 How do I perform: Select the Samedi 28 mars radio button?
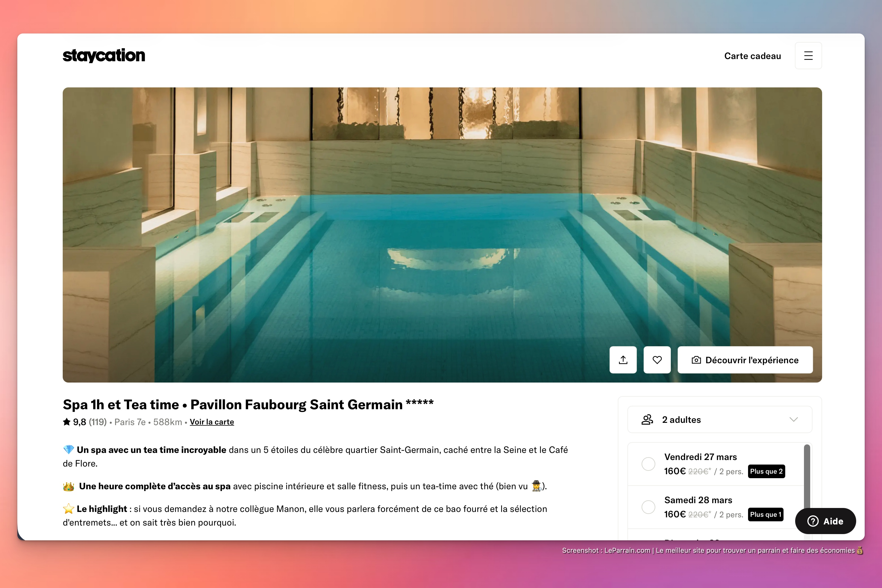tap(648, 507)
